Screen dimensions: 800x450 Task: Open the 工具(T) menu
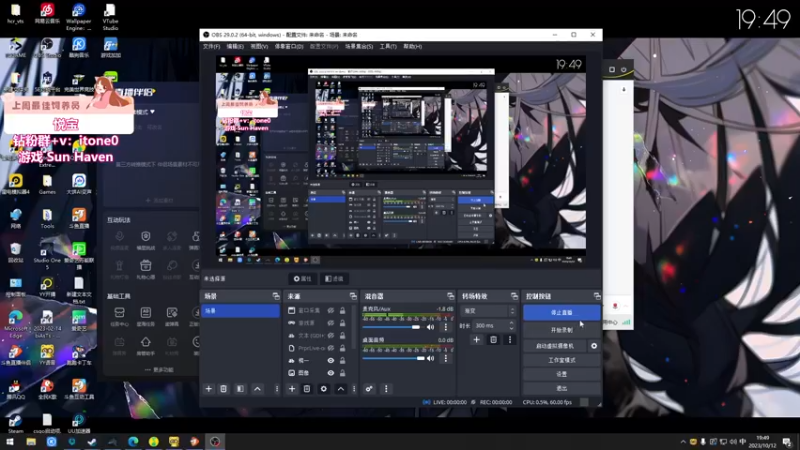(388, 46)
